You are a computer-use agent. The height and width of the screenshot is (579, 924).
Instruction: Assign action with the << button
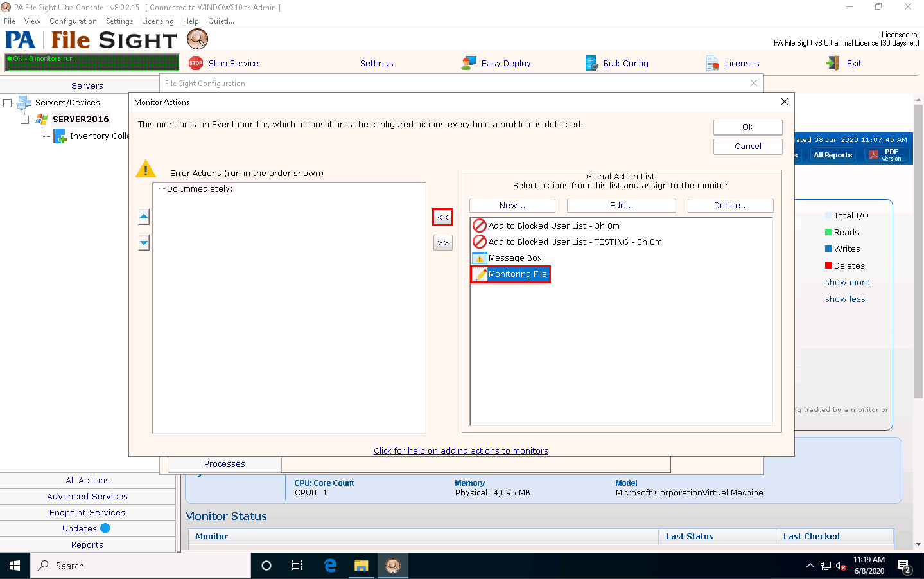tap(443, 217)
